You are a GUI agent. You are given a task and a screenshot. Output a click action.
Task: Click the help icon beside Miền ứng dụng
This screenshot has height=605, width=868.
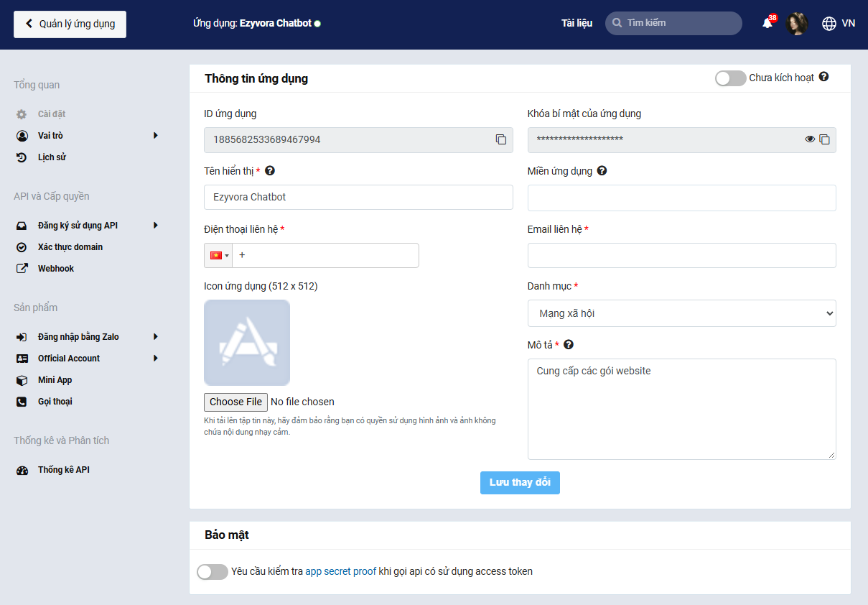(602, 171)
